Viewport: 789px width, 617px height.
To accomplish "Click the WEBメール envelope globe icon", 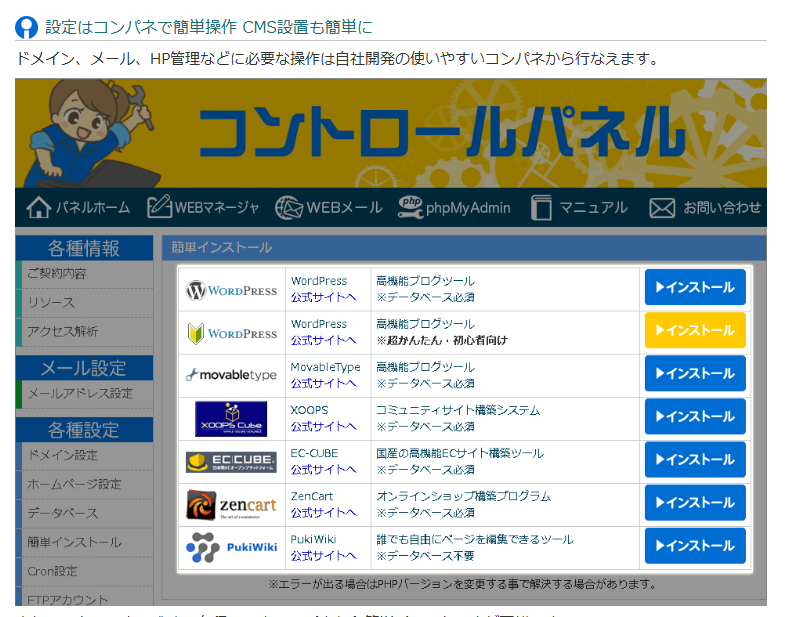I will click(289, 207).
